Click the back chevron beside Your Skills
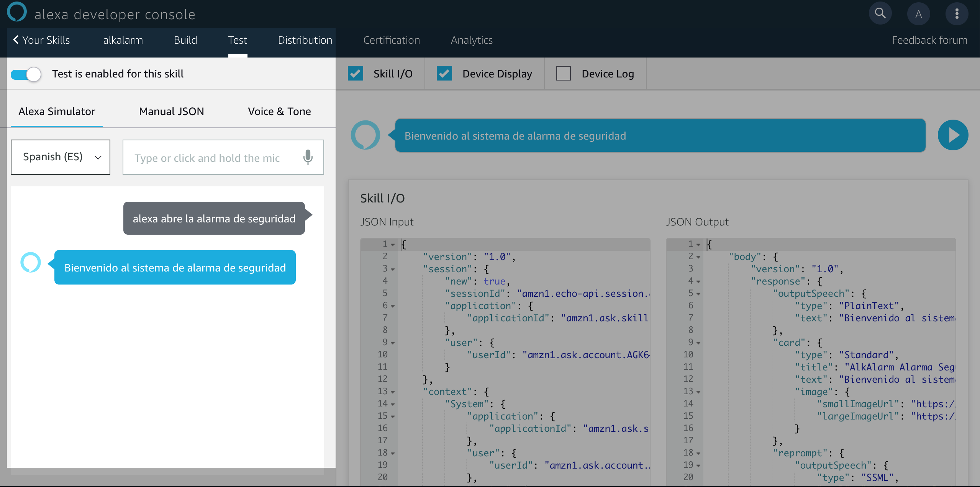 [x=16, y=39]
